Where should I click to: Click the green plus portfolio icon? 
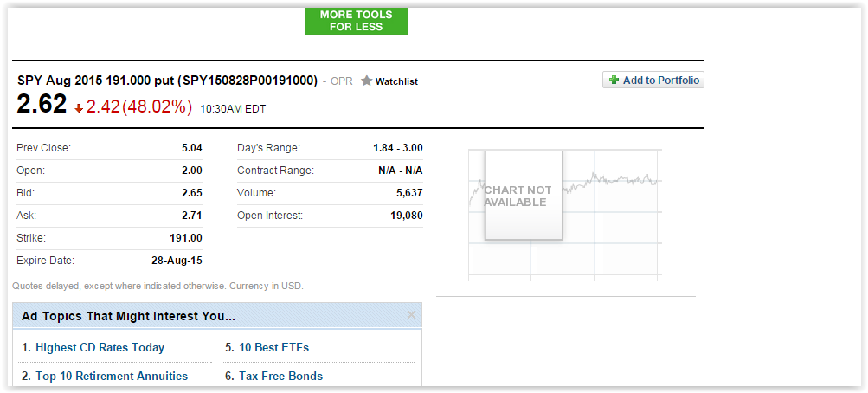click(614, 81)
